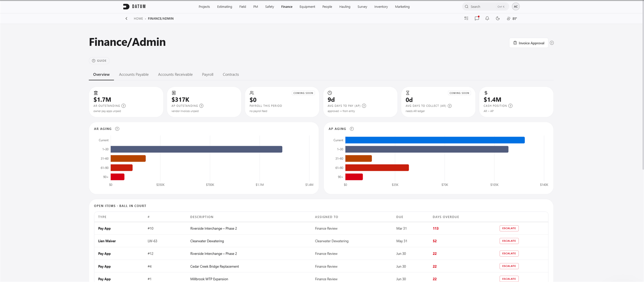The width and height of the screenshot is (644, 282).
Task: Click the search field
Action: 485,7
